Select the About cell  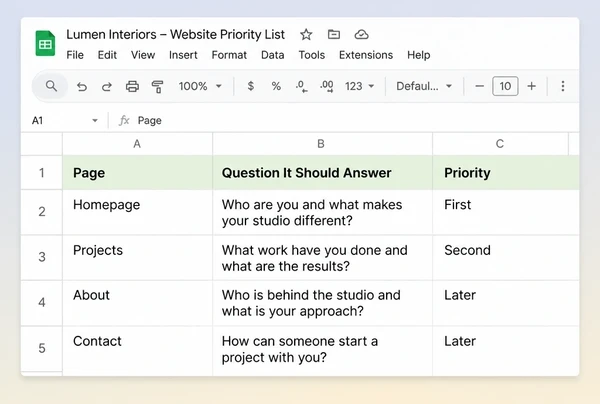137,303
